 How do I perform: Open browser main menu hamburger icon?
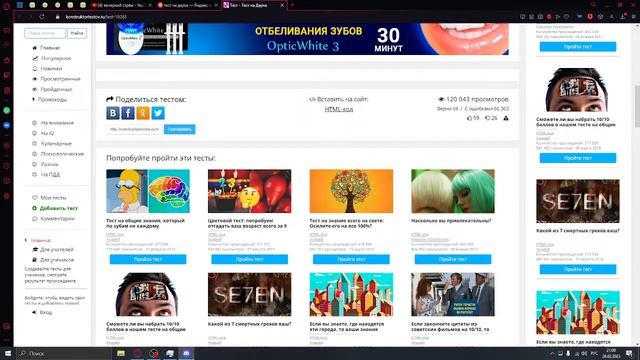[x=633, y=17]
